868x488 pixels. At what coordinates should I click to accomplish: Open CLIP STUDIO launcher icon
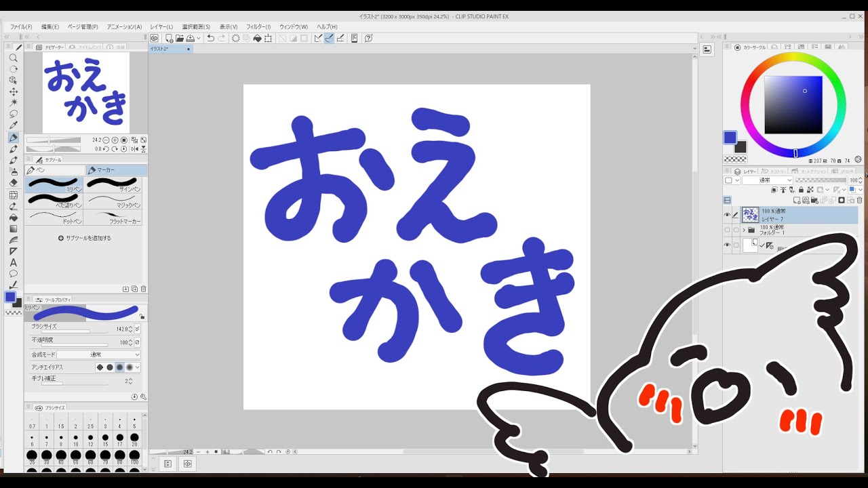point(154,39)
